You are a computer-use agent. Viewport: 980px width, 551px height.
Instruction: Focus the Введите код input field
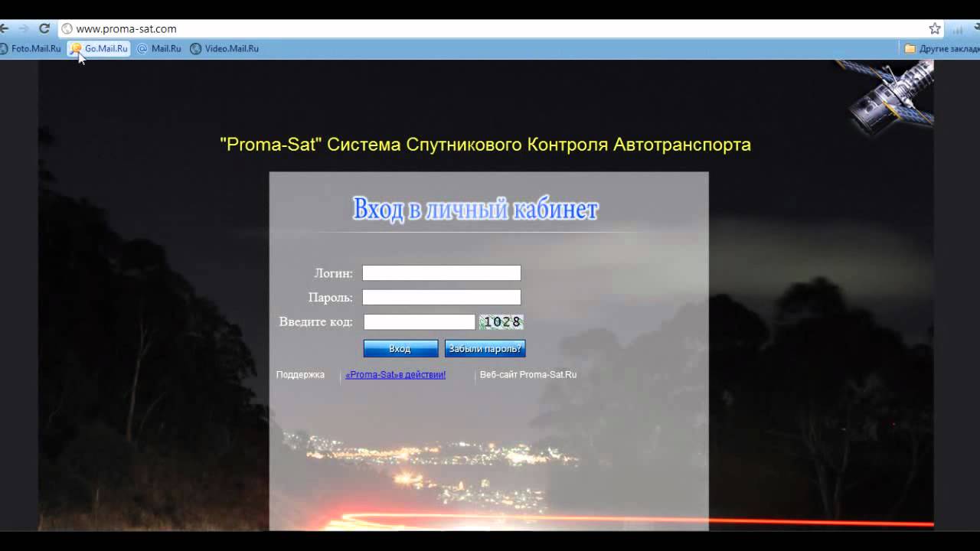point(420,322)
